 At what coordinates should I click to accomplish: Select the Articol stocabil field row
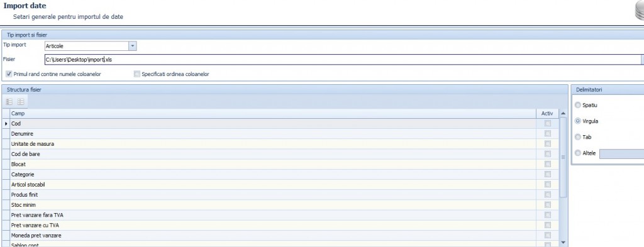click(x=273, y=185)
